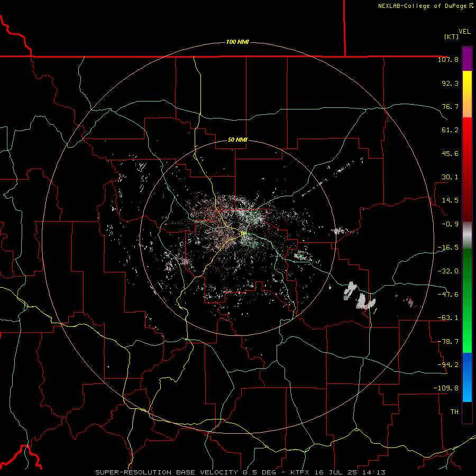476x476 pixels.
Task: Click the yellow-orange segment of velocity color bar
Action: 467,94
